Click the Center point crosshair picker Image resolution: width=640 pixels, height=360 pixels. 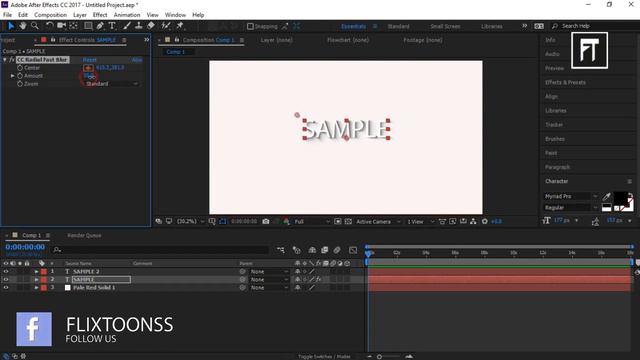coord(88,68)
